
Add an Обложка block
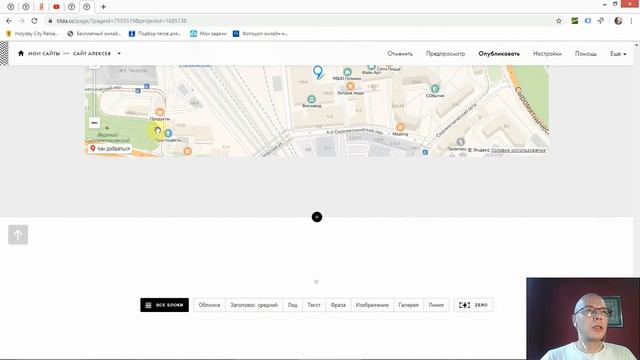(x=209, y=305)
